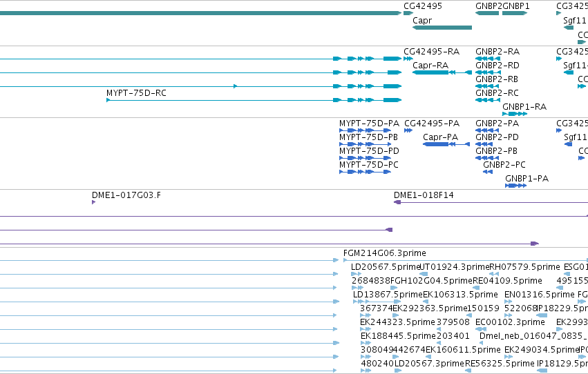Click the GNBP2-RA transcript label
588x374 pixels.
497,51
